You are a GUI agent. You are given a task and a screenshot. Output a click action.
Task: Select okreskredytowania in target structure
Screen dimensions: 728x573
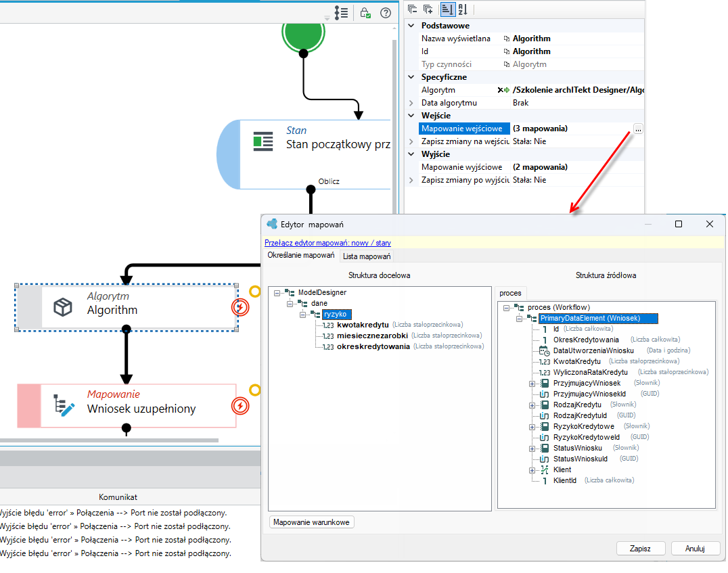pos(373,347)
